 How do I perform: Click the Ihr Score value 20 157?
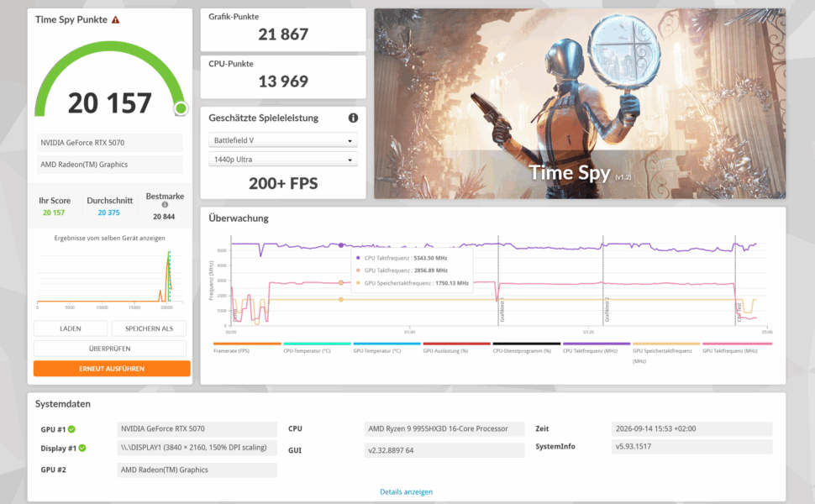click(54, 213)
